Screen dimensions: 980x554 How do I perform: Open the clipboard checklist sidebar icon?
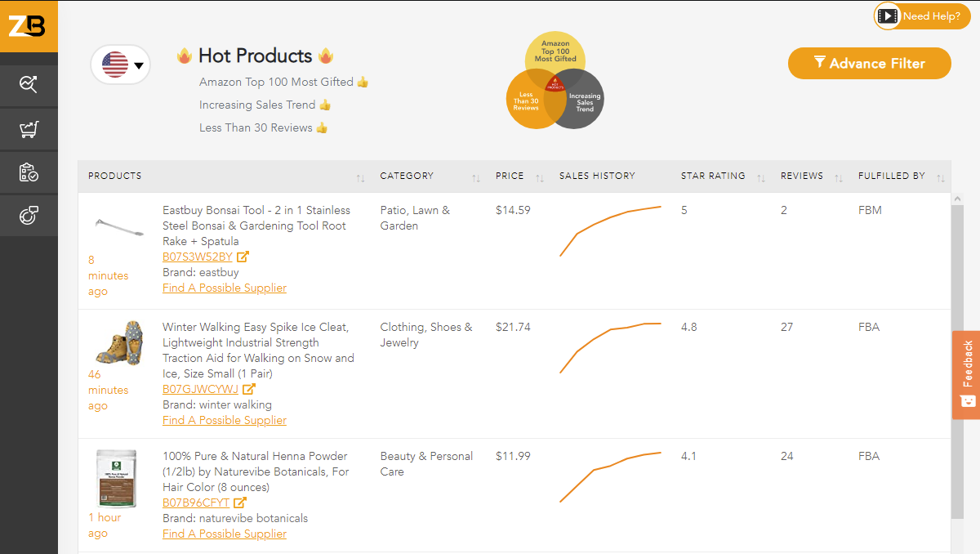[x=29, y=172]
